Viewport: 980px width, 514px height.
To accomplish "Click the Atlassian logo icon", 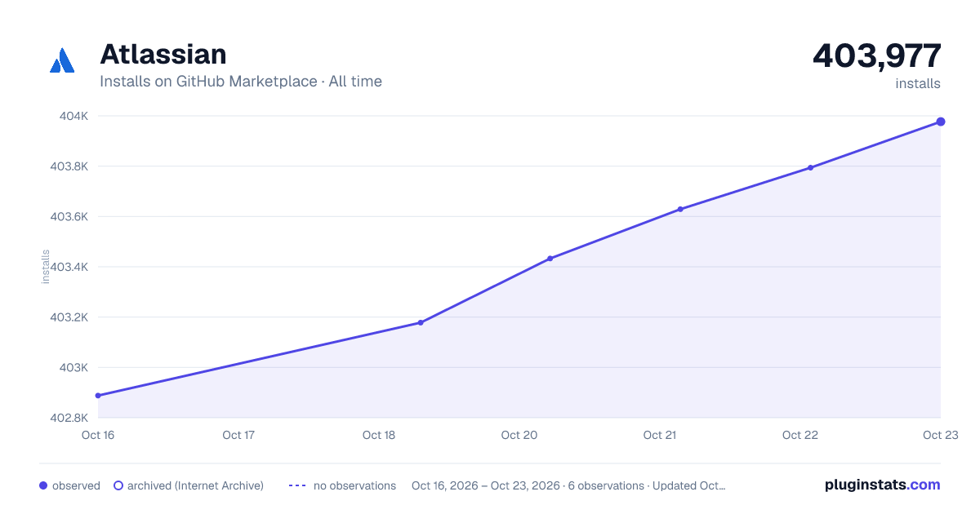I will tap(62, 61).
